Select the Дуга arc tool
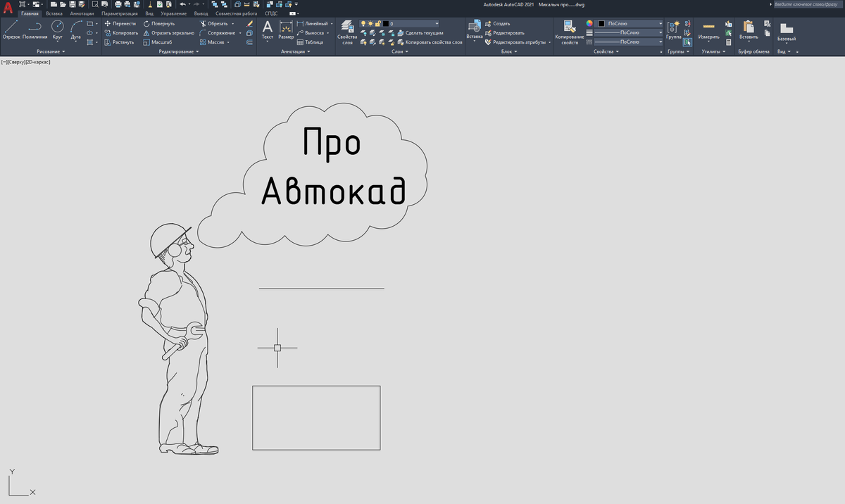The image size is (845, 504). coord(76,30)
